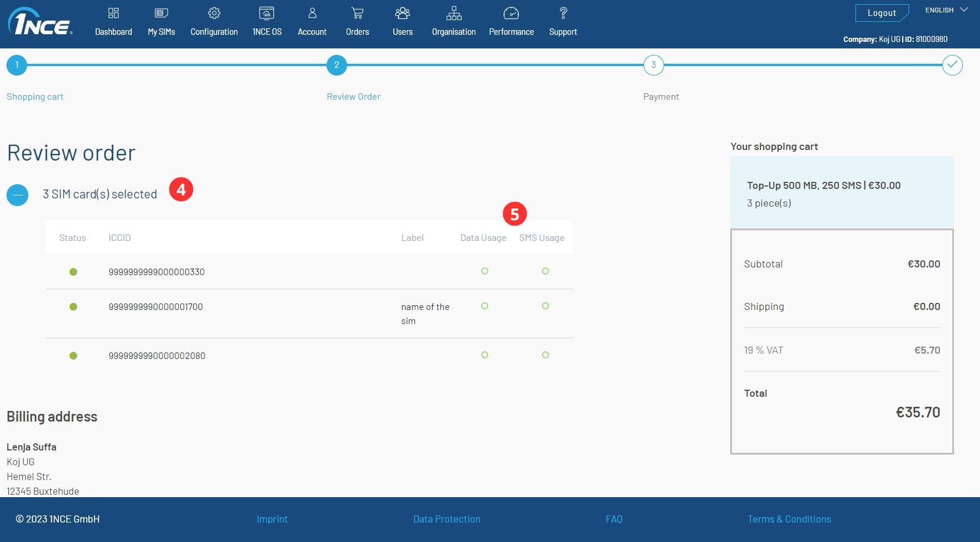Open the ENGLISH language dropdown
The image size is (980, 542).
tap(946, 10)
